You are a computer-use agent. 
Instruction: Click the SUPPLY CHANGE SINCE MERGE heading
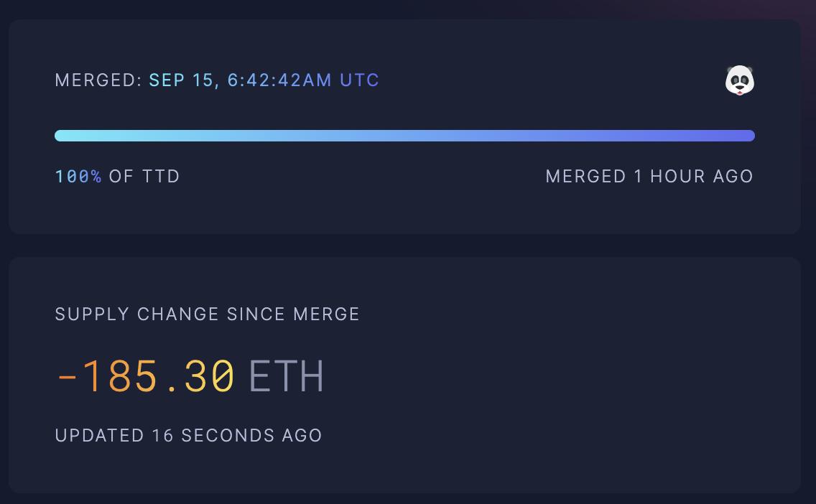click(208, 314)
